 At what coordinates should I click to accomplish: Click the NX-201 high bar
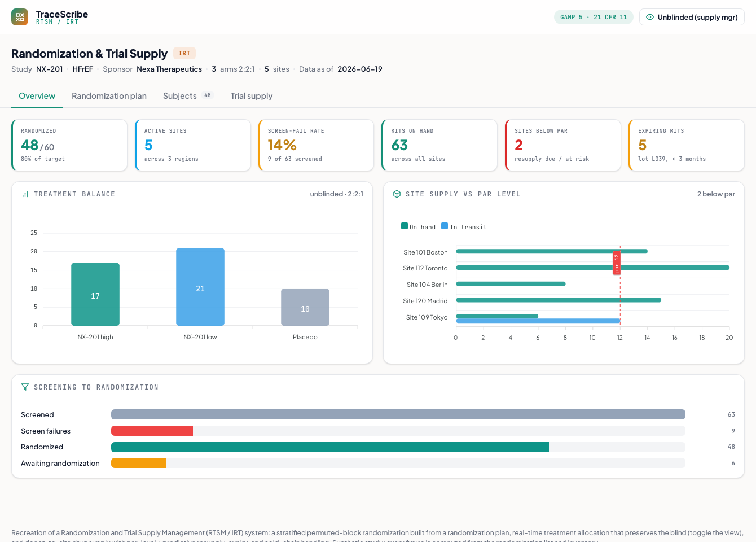pyautogui.click(x=95, y=294)
